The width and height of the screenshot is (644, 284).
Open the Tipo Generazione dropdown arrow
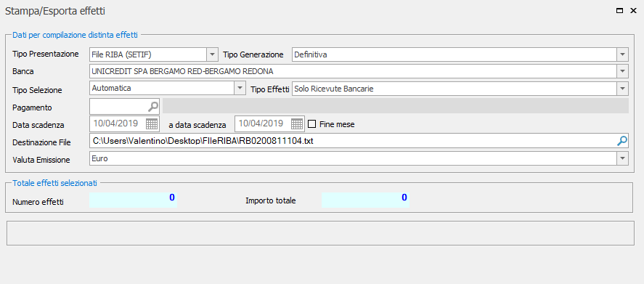click(x=623, y=54)
